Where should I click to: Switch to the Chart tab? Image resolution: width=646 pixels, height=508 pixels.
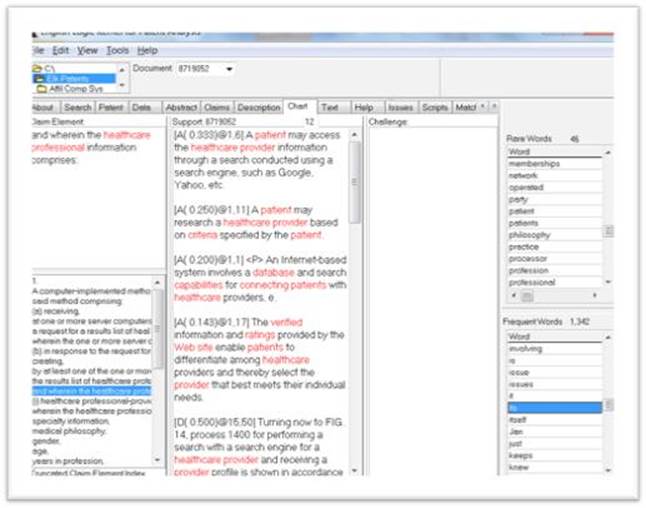click(298, 106)
